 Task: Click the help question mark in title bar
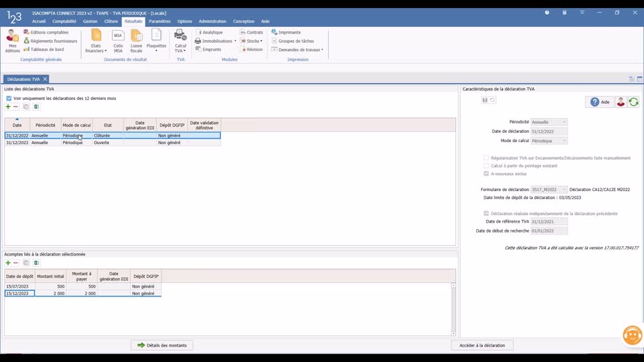[547, 13]
